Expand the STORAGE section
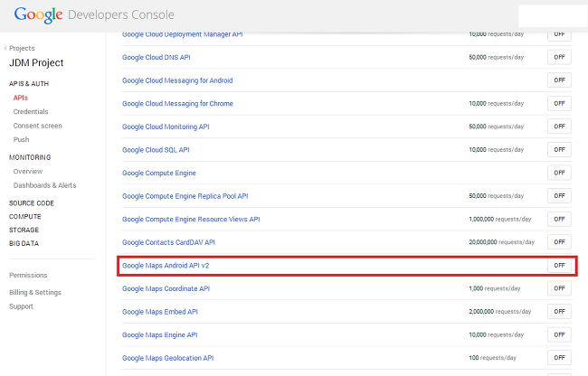Screen dimensions: 588x376 click(24, 230)
